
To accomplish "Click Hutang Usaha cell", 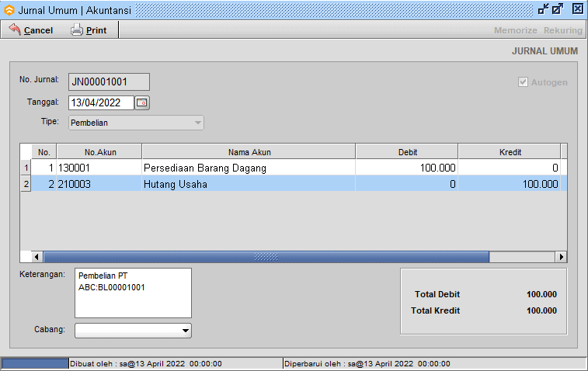I will click(x=249, y=184).
